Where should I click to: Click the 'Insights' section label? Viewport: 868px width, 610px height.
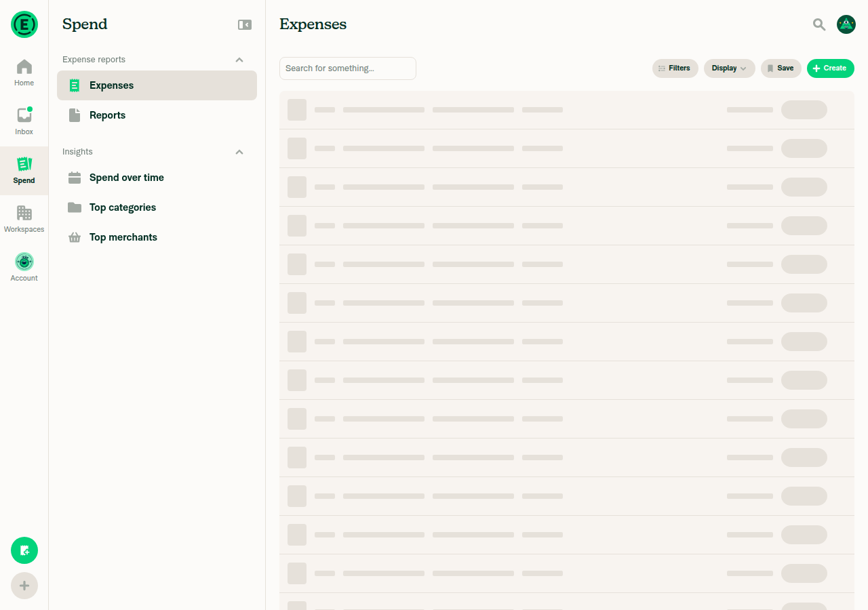(x=77, y=152)
